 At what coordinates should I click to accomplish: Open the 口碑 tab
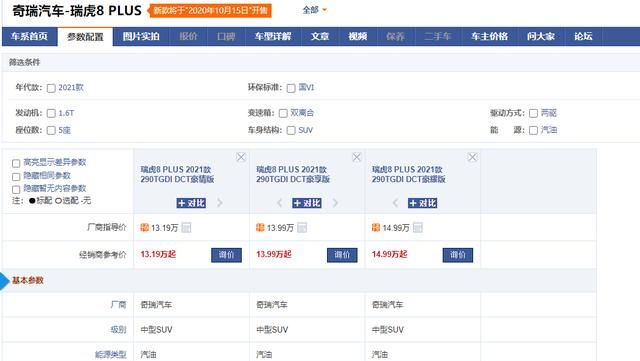click(226, 36)
